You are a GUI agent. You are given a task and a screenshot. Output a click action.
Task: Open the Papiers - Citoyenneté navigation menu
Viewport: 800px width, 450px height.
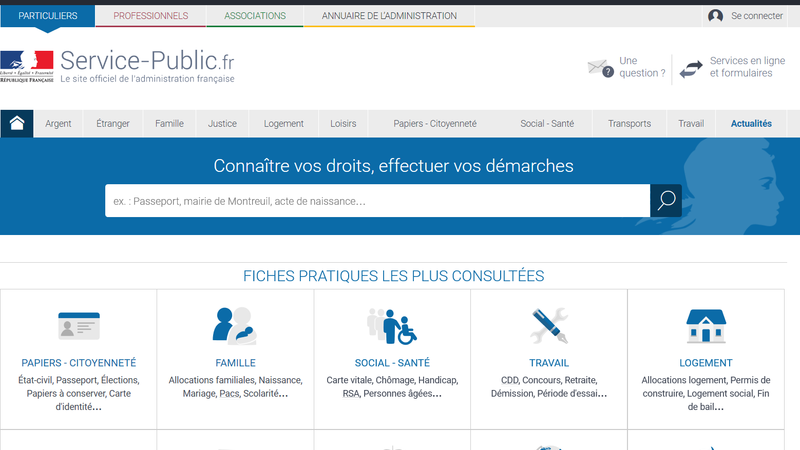435,123
